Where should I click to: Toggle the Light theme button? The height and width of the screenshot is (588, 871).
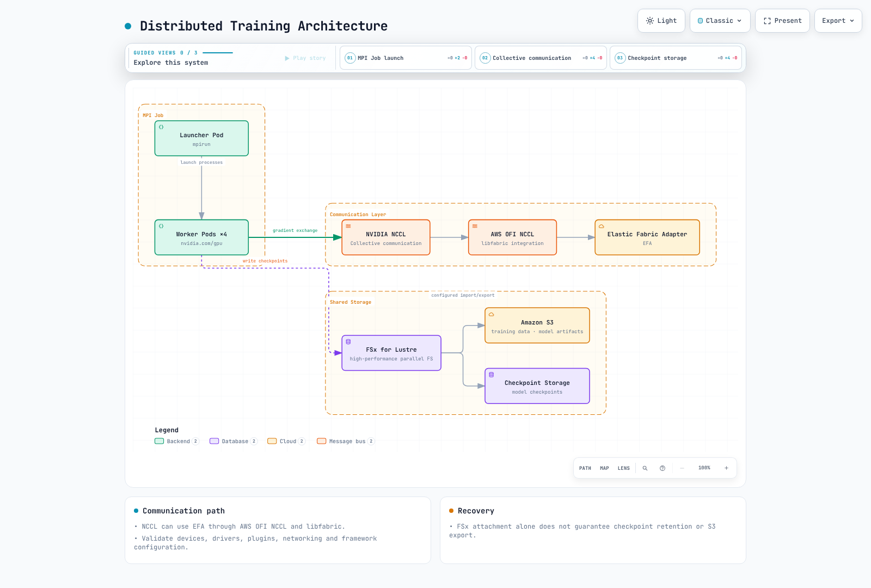tap(661, 21)
